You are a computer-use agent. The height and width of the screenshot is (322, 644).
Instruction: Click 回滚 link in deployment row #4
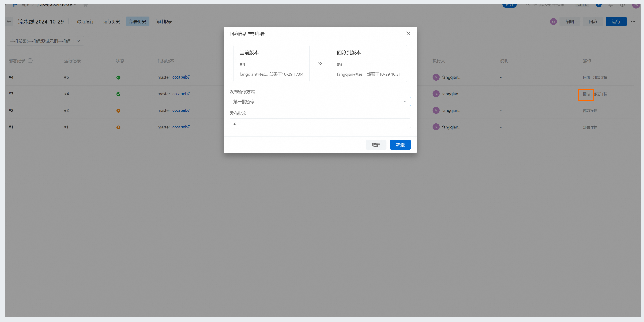pos(586,77)
